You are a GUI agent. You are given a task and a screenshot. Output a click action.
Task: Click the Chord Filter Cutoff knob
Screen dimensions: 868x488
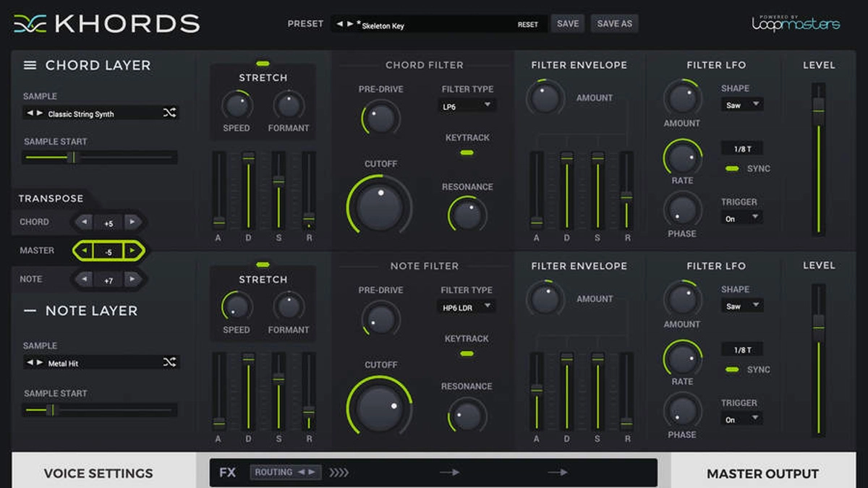coord(380,207)
